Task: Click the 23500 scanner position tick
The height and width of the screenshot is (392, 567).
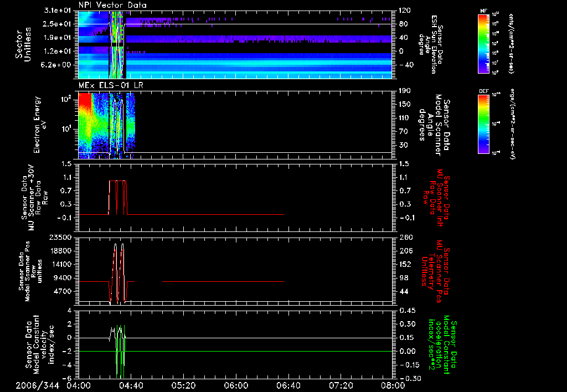Action: 61,237
